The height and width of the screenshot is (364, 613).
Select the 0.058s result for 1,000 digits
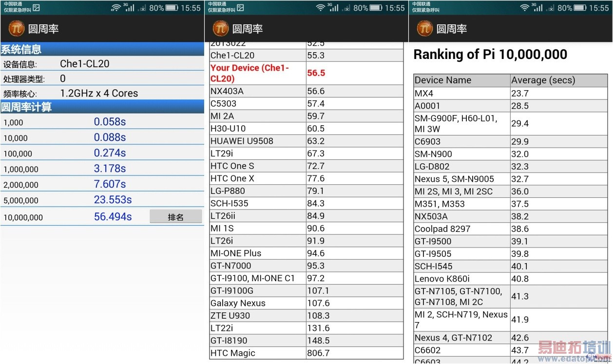(110, 122)
